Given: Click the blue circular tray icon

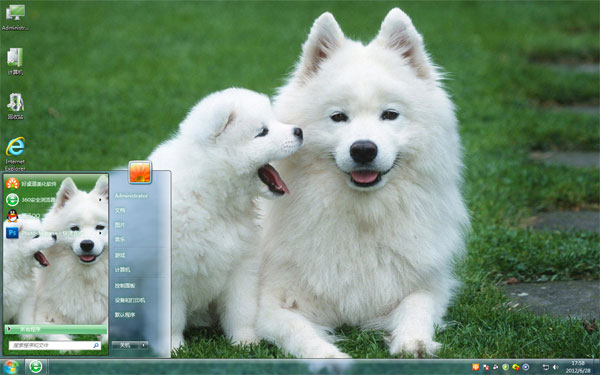Looking at the screenshot, I should tap(526, 367).
